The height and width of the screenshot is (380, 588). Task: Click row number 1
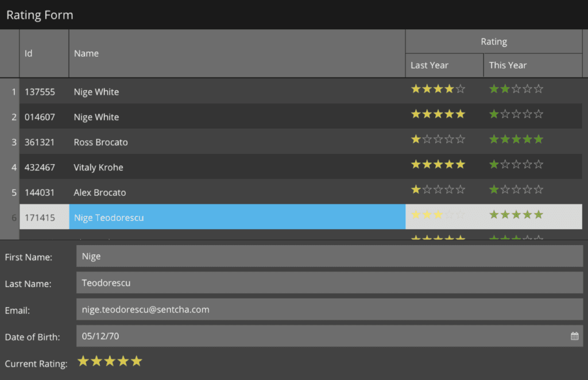coord(10,92)
